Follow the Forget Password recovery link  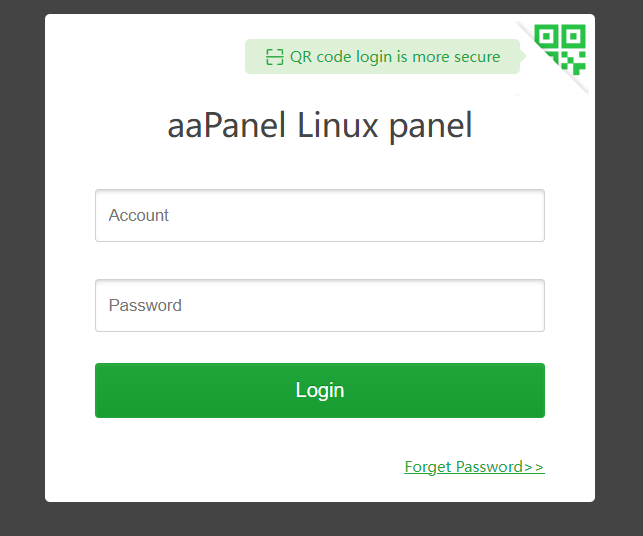[x=474, y=467]
